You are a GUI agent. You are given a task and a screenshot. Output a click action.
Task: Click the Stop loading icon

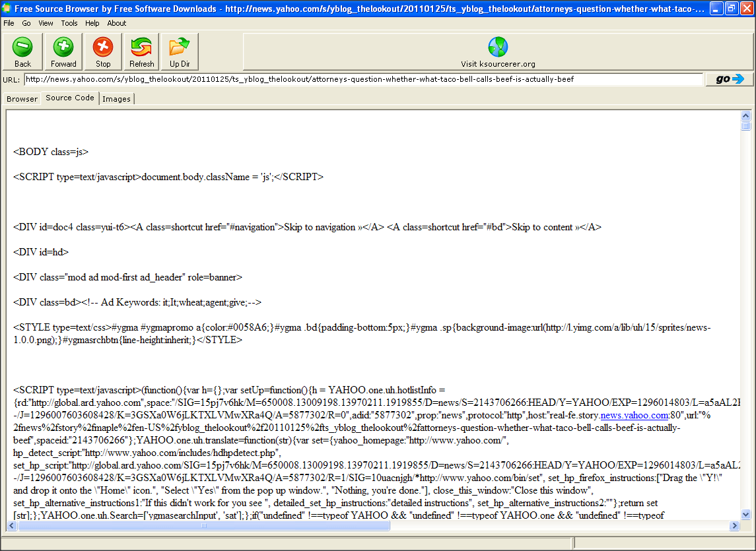102,48
